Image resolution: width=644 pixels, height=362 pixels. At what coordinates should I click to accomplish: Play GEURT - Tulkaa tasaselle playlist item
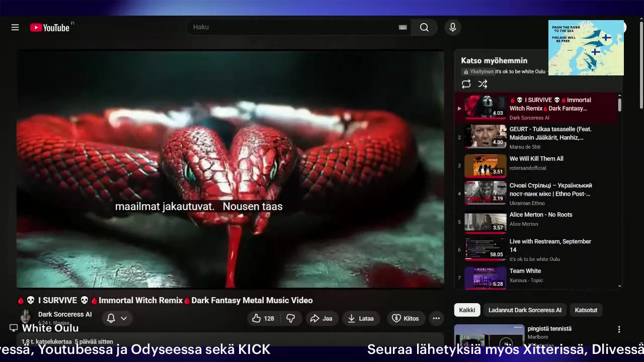(535, 137)
